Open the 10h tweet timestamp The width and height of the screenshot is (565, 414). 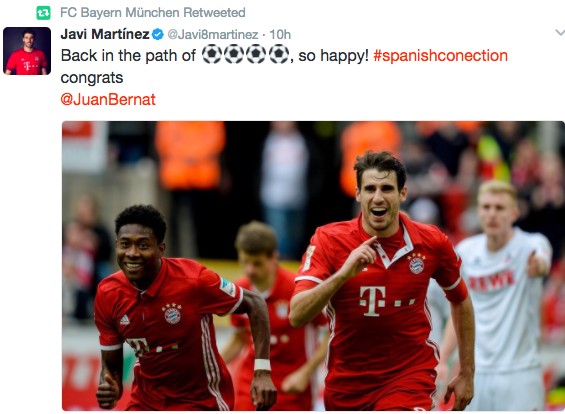280,35
